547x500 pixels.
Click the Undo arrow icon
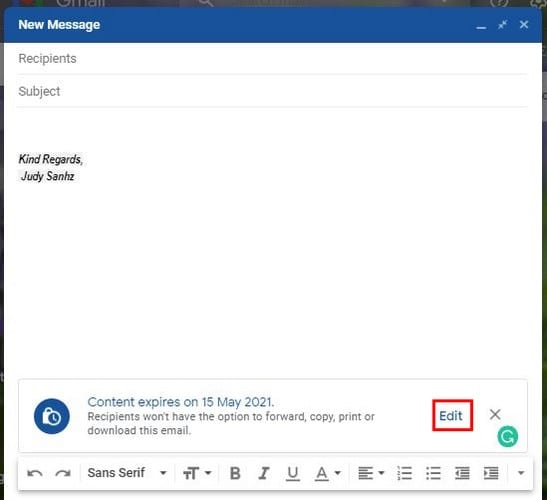coord(35,473)
